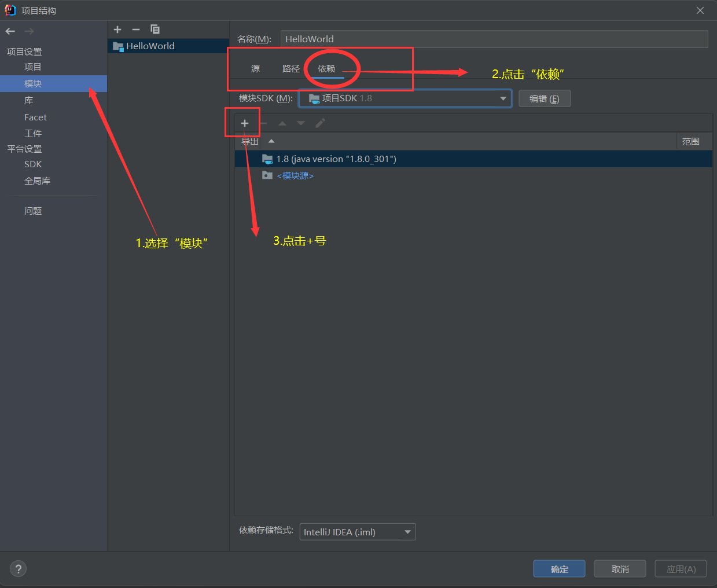717x588 pixels.
Task: Remove the selected module with minus icon
Action: (x=136, y=30)
